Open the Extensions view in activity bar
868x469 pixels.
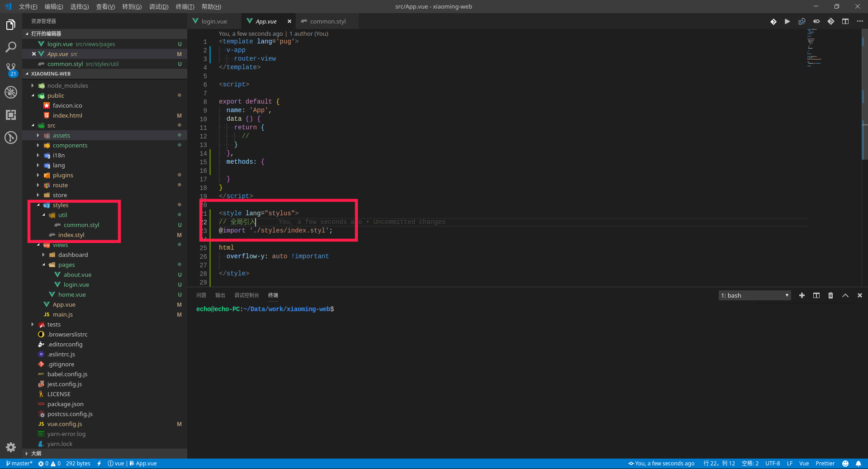pyautogui.click(x=11, y=115)
